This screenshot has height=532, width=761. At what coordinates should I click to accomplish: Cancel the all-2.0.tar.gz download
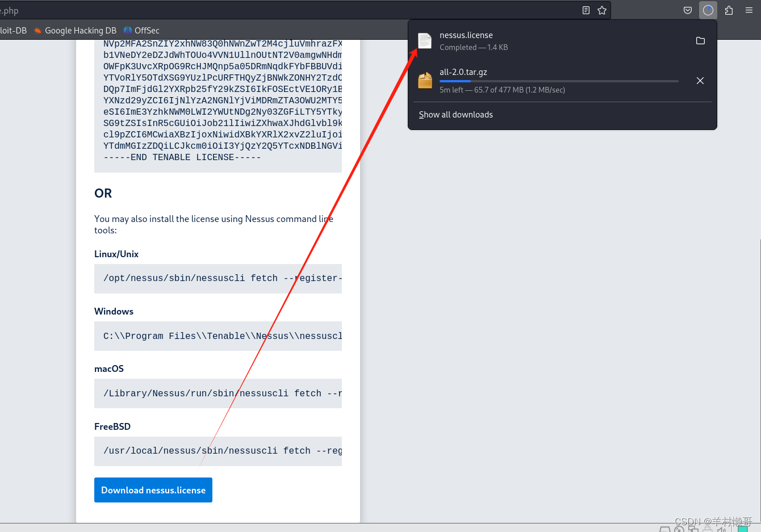point(700,81)
